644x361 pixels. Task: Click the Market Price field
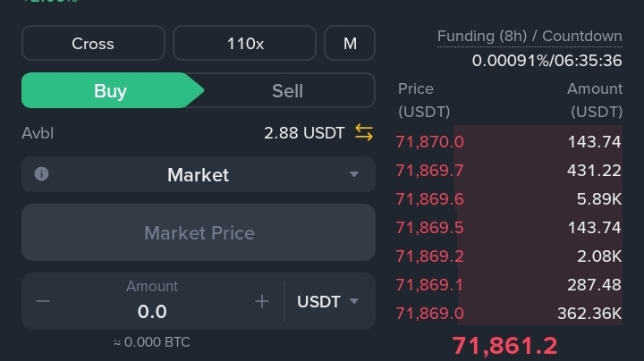[199, 232]
